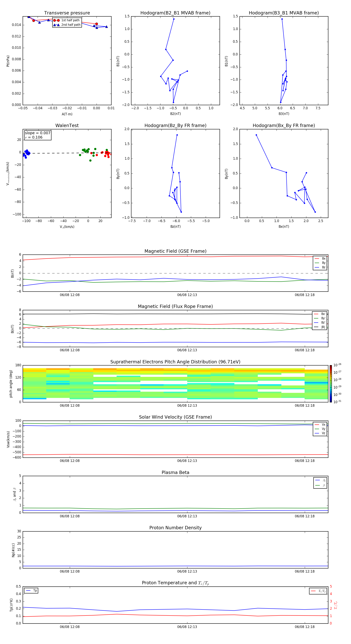Click the 'Plasma Beta' title
Viewport: 351px width, 644px height.
click(x=175, y=472)
